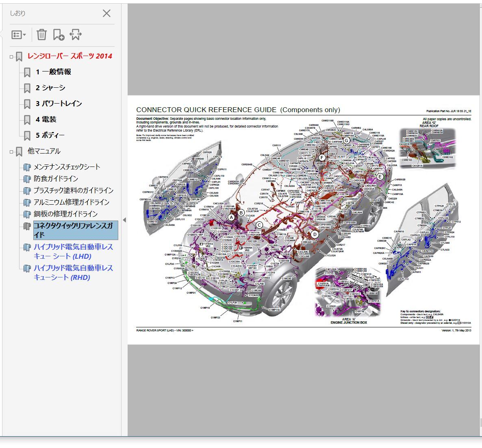Click area marker G on the diagram
482x448 pixels.
tap(346, 141)
